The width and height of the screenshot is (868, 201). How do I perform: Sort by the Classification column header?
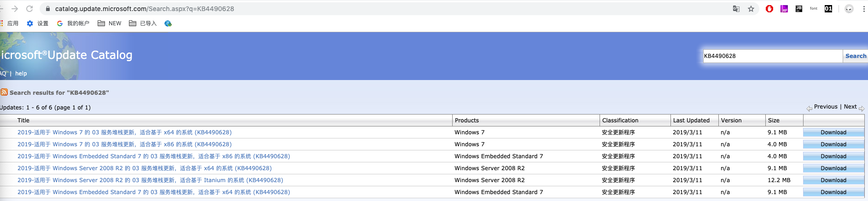click(x=620, y=121)
